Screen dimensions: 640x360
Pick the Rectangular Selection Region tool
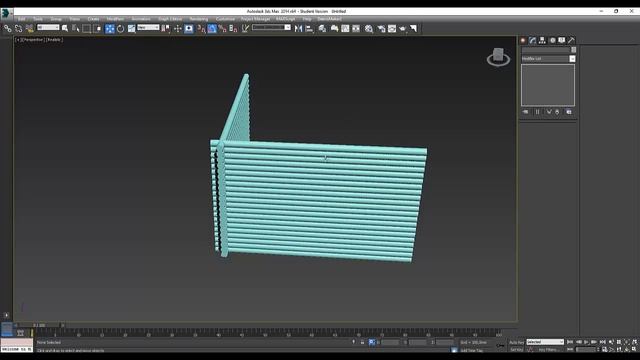87,29
